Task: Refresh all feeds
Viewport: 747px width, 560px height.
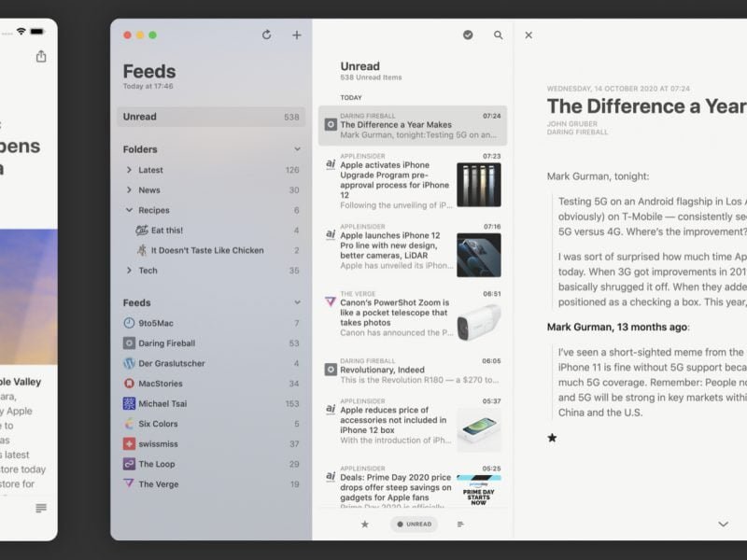Action: click(x=268, y=34)
